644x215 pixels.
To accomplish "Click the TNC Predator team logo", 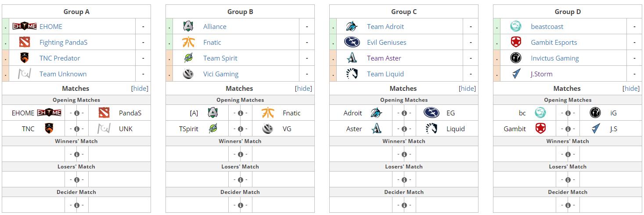I will pyautogui.click(x=25, y=58).
